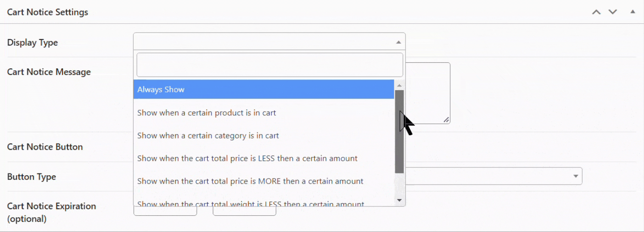The image size is (644, 232).
Task: Click the Cart Notice Message resize handle
Action: click(446, 120)
